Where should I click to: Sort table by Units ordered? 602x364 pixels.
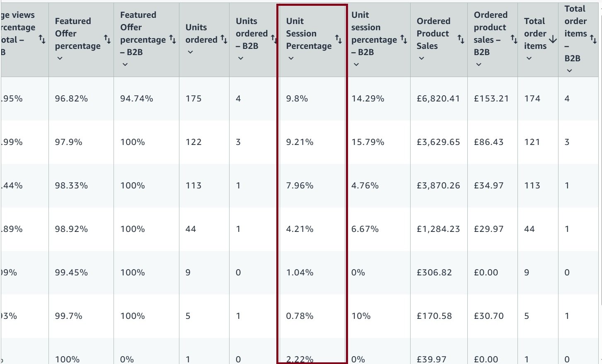pos(224,39)
